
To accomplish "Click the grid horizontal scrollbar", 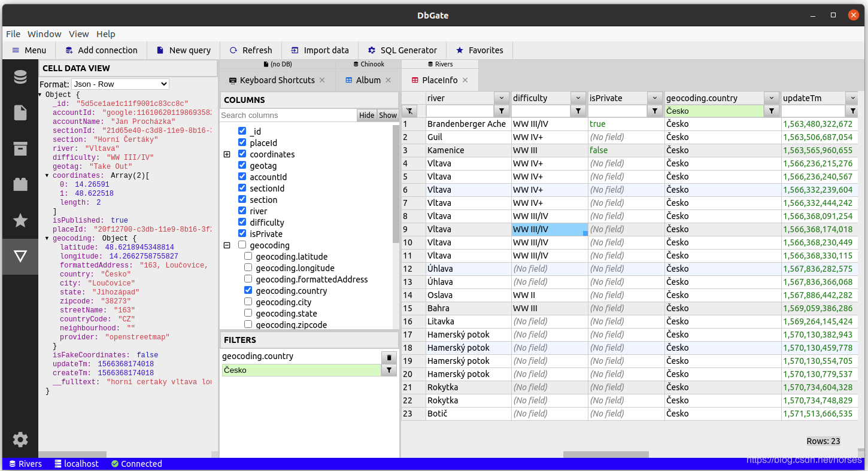I will pos(606,455).
